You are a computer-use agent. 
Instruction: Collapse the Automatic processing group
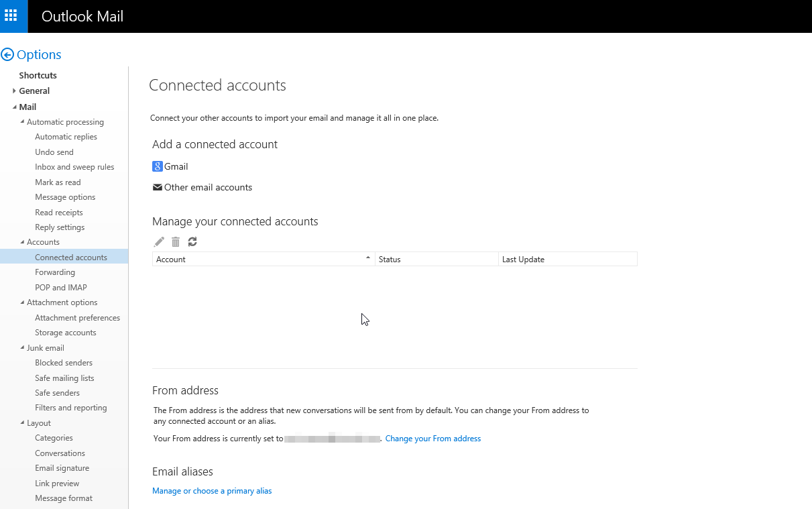coord(22,122)
